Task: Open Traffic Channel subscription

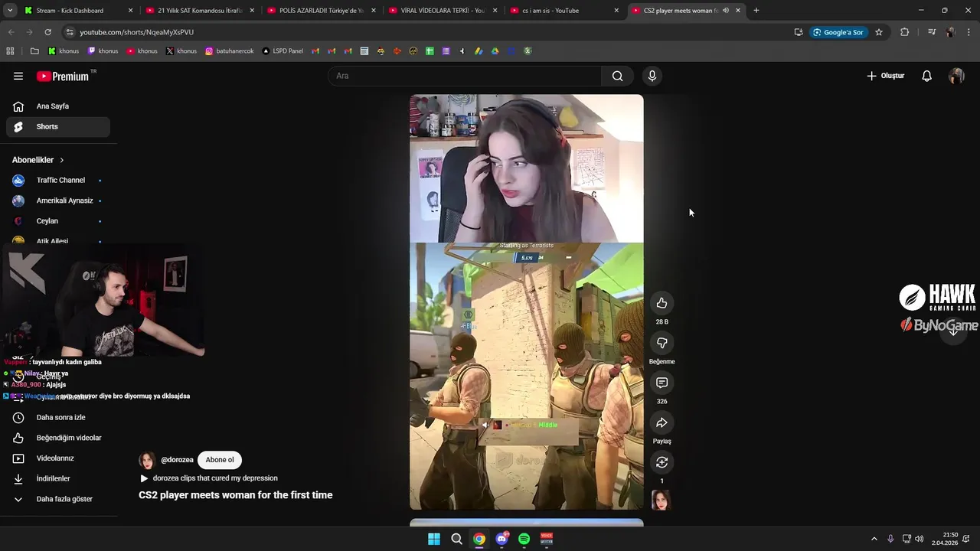Action: [x=58, y=180]
